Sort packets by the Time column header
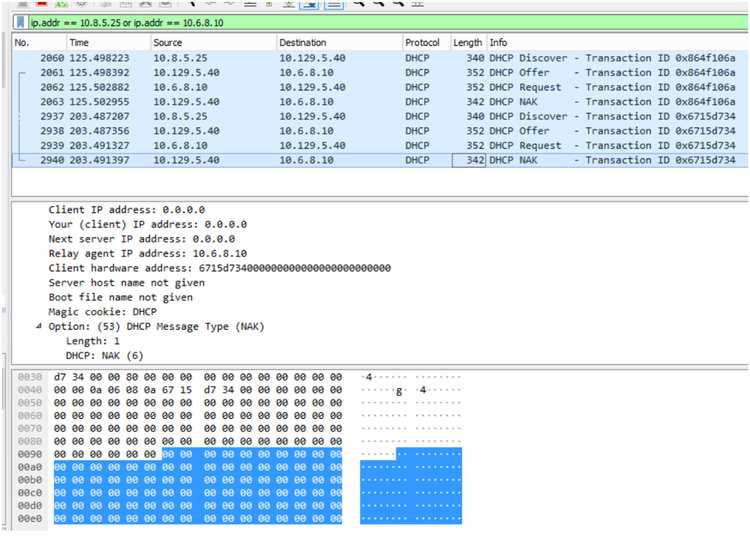This screenshot has height=560, width=750. coord(105,43)
